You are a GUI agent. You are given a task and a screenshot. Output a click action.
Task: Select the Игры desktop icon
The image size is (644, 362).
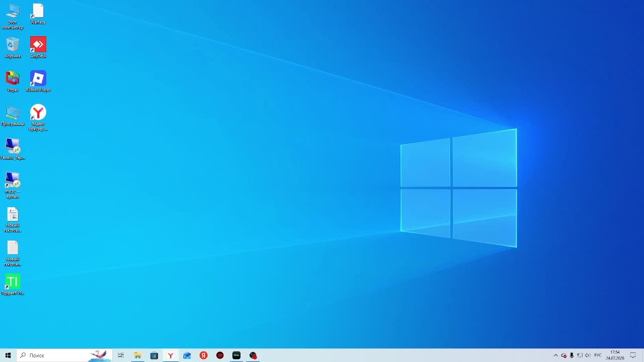13,81
